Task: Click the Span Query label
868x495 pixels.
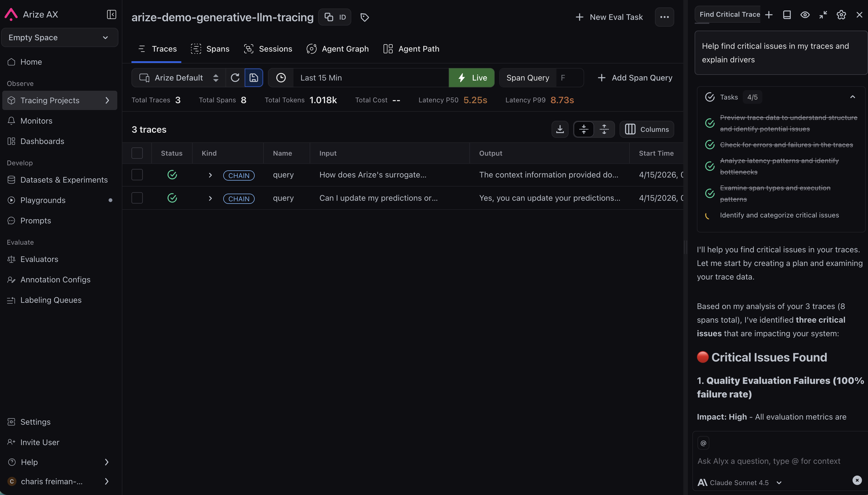Action: 527,78
